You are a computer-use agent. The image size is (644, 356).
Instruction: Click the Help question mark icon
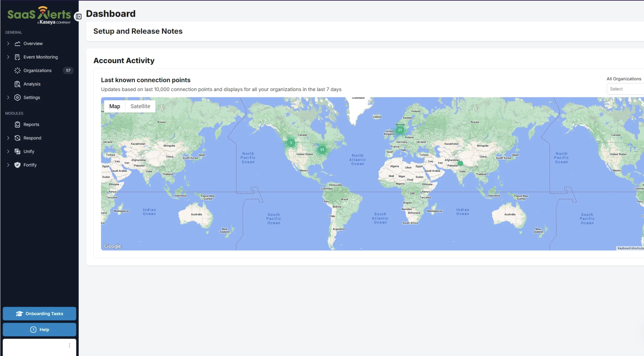tap(33, 330)
